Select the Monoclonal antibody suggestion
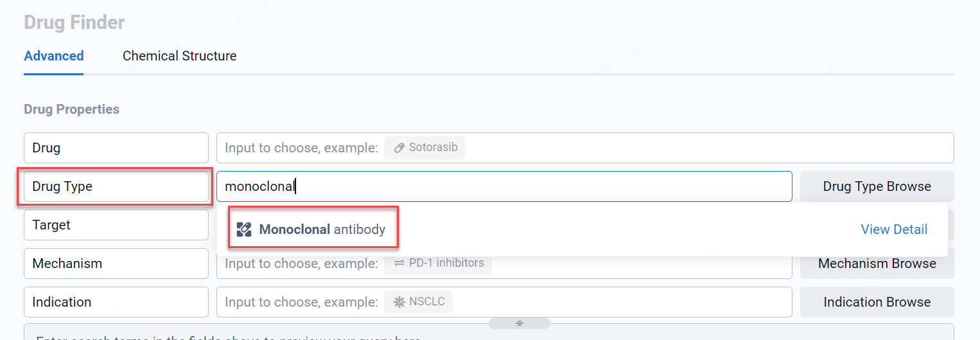Viewport: 980px width, 340px height. [322, 229]
